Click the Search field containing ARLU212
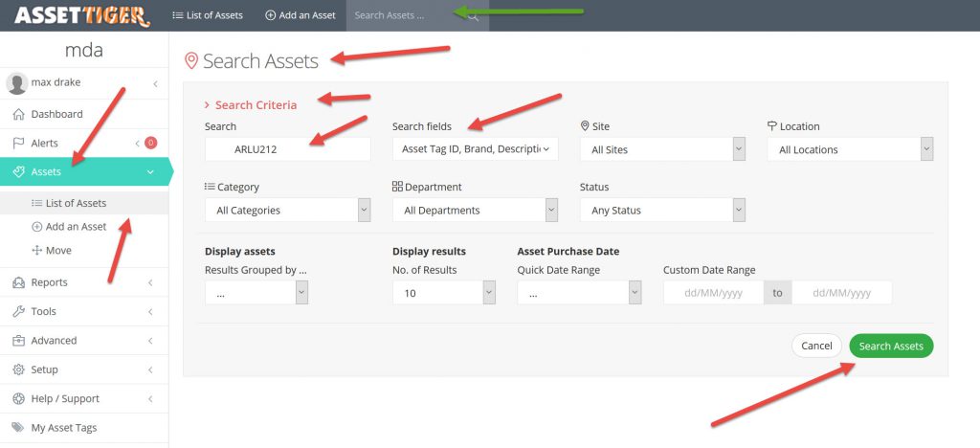Screen dimensions: 980x448 click(287, 149)
